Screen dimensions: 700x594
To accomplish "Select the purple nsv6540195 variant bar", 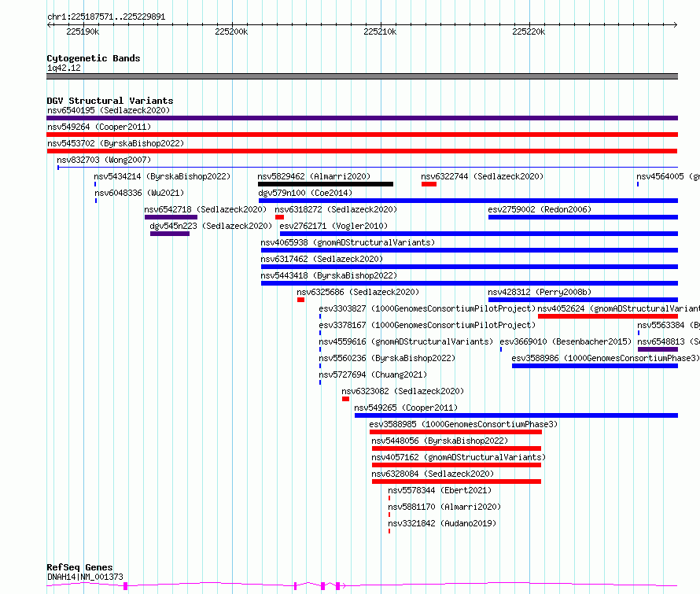I will (x=362, y=118).
